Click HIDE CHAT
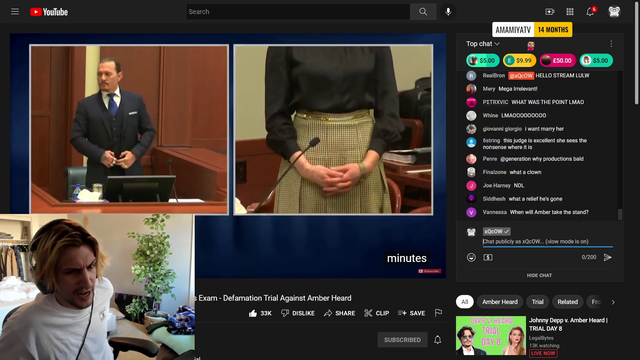 [x=539, y=275]
